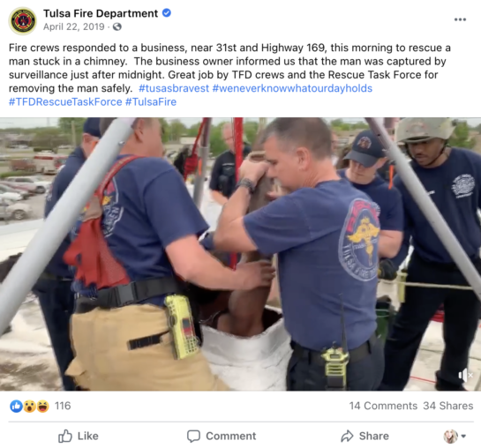This screenshot has height=448, width=481.
Task: View the 14 Comments
Action: tap(383, 406)
